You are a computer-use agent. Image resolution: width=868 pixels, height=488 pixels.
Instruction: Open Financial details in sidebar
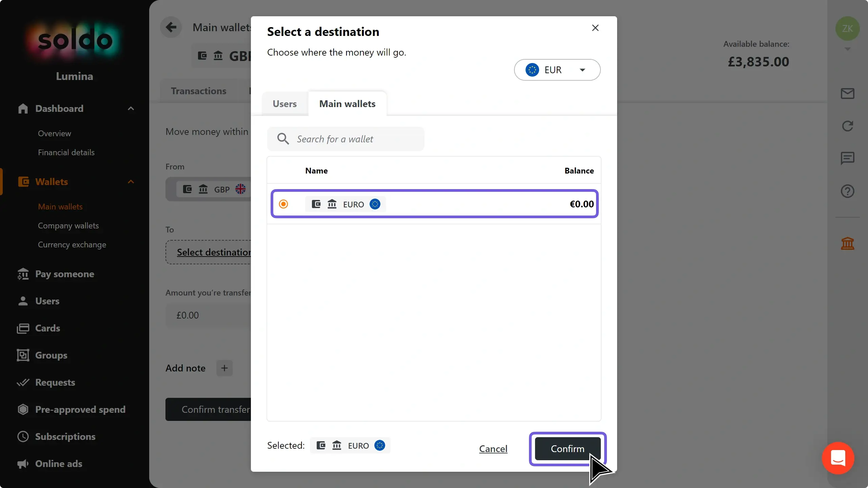coord(66,152)
